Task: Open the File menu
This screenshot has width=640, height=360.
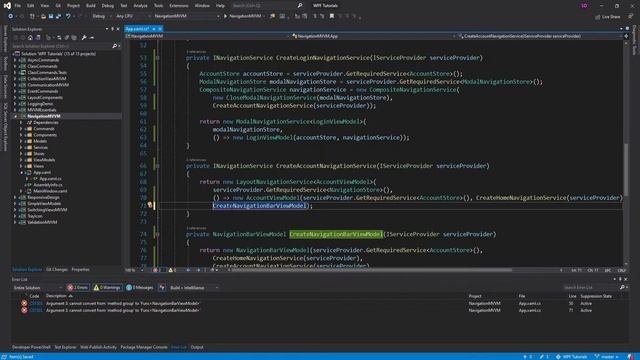Action: click(18, 6)
